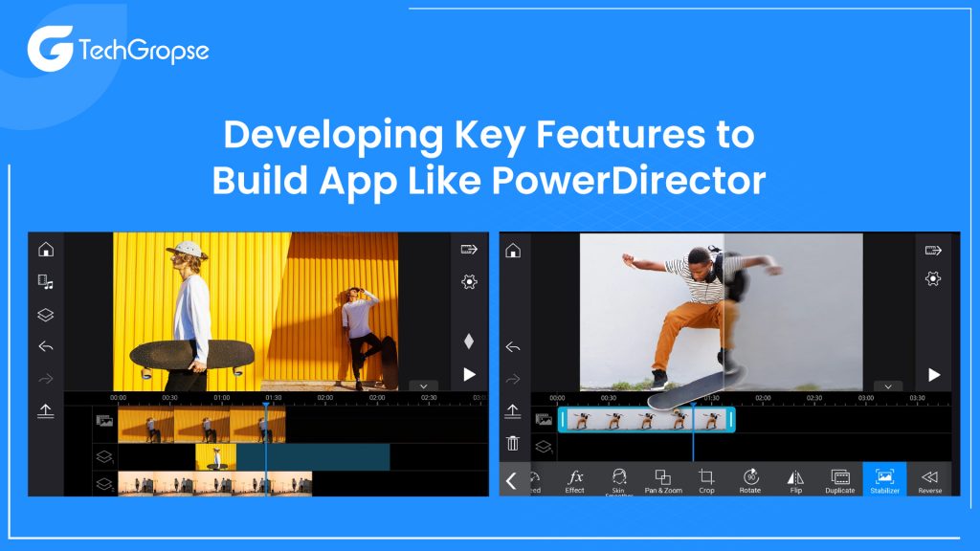Select the Rotate tool
Viewport: 980px width, 551px height.
pos(750,478)
